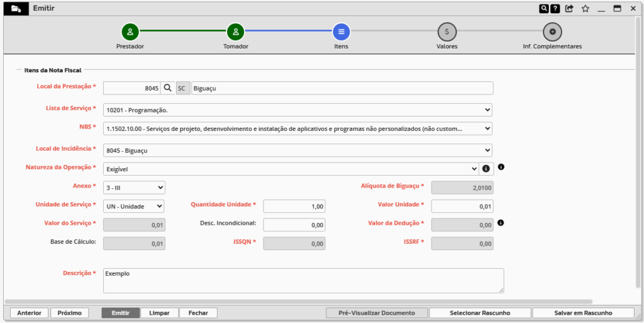The image size is (644, 323).
Task: Open the Unidade de Serviço dropdown
Action: click(134, 206)
